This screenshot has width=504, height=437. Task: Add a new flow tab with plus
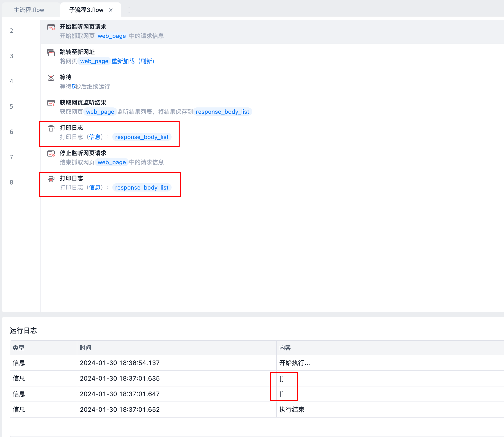(129, 10)
